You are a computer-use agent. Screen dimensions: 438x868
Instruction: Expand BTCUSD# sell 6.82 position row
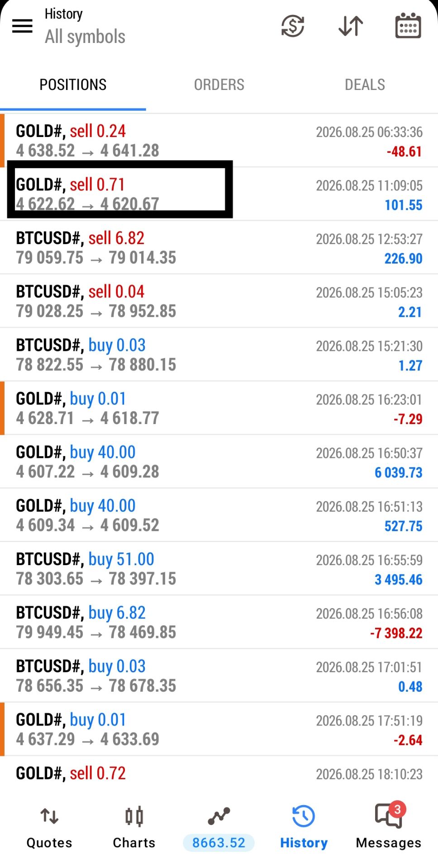click(219, 248)
